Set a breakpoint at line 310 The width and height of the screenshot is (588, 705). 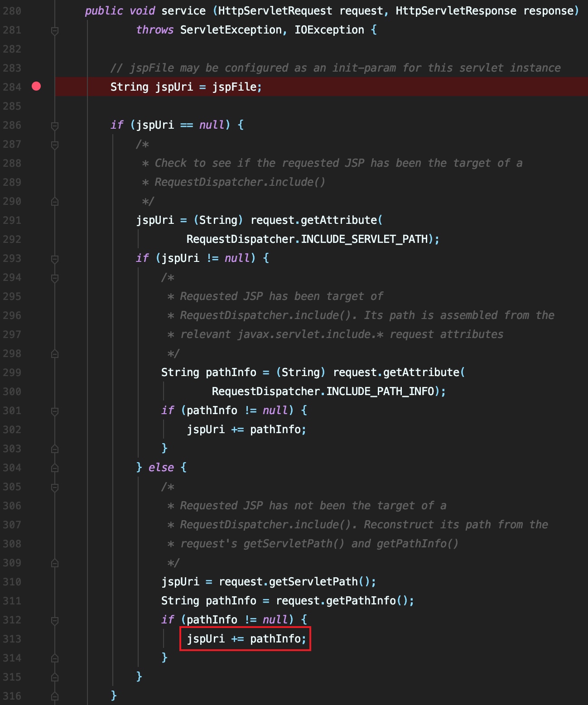[36, 582]
